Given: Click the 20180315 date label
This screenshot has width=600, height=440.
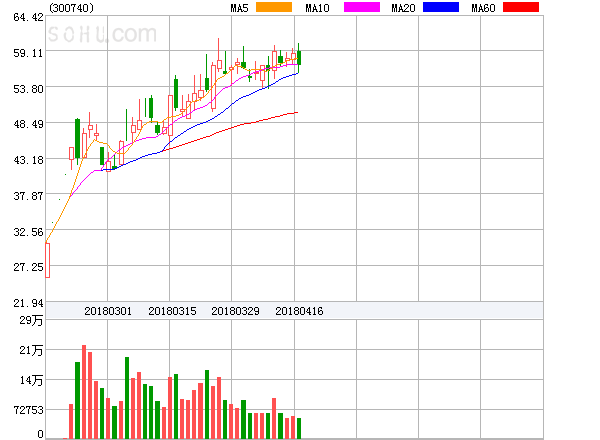Looking at the screenshot, I should click(x=172, y=311).
